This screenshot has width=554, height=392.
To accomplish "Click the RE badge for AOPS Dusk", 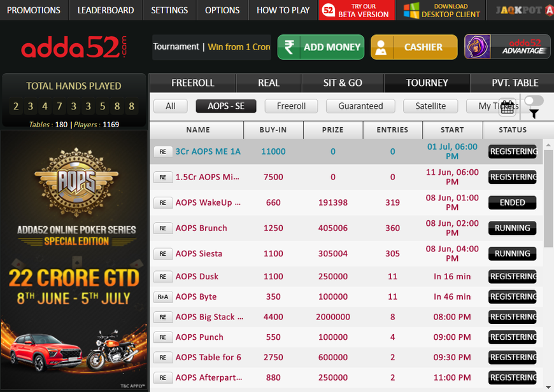I will pyautogui.click(x=163, y=277).
